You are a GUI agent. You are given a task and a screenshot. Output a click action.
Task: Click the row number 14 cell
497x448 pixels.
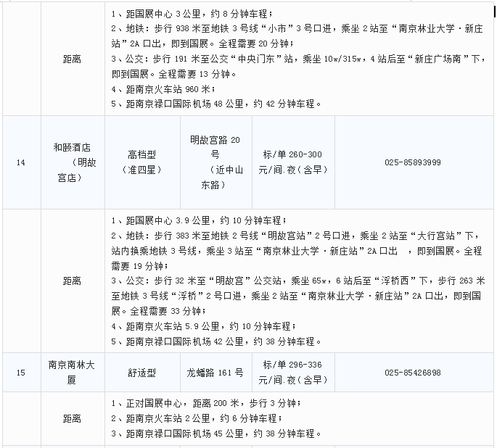[20, 162]
